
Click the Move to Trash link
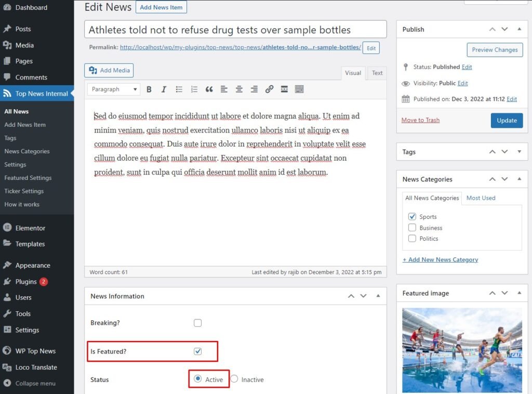(x=420, y=120)
